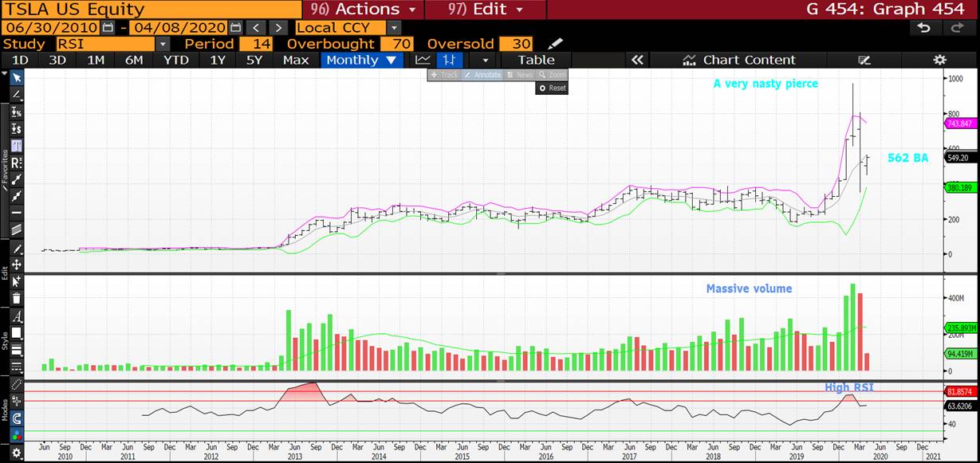980x463 pixels.
Task: Open left toolbar settings gear
Action: click(x=16, y=453)
